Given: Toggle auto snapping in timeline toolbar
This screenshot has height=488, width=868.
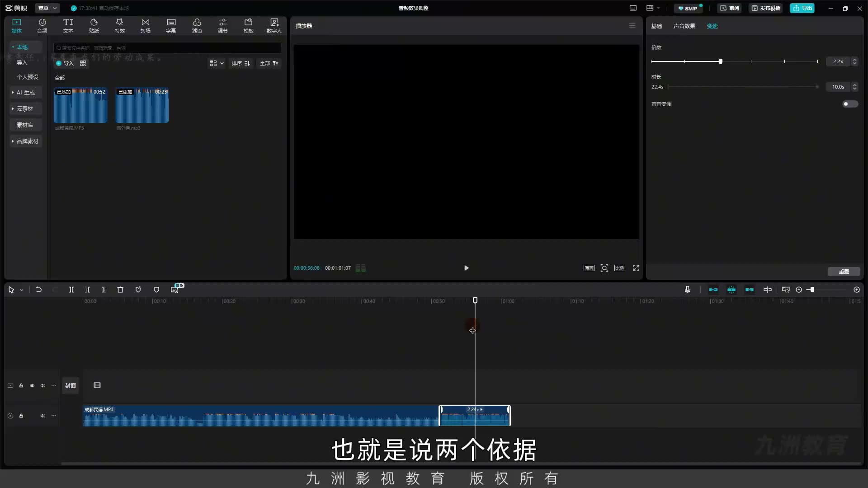Looking at the screenshot, I should [x=731, y=290].
